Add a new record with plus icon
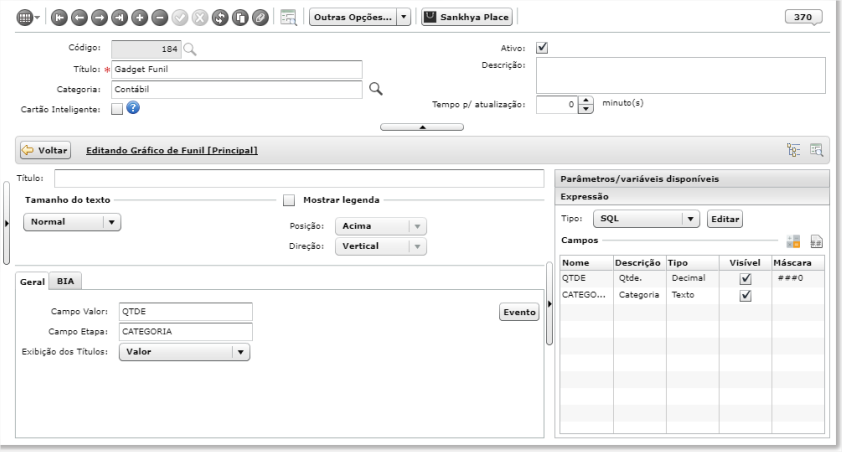The height and width of the screenshot is (452, 842). [140, 18]
